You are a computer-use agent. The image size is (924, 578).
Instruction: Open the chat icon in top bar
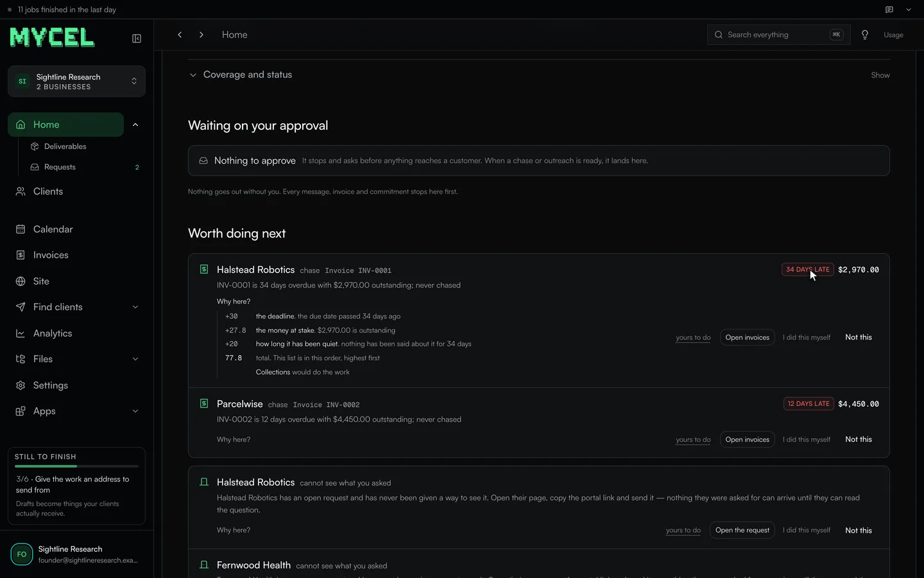[889, 10]
